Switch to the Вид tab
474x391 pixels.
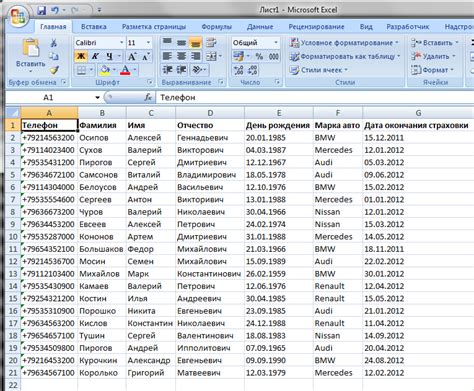click(x=366, y=27)
